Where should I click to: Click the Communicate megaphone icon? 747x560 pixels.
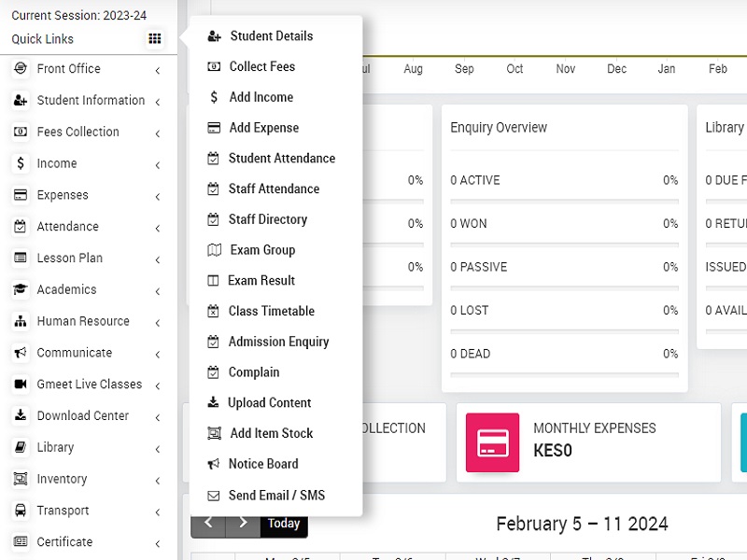point(20,353)
